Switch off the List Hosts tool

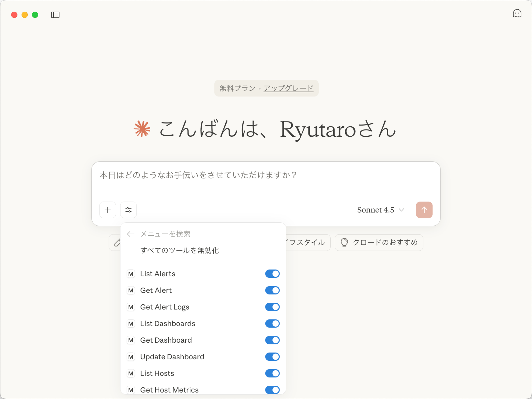pos(272,373)
